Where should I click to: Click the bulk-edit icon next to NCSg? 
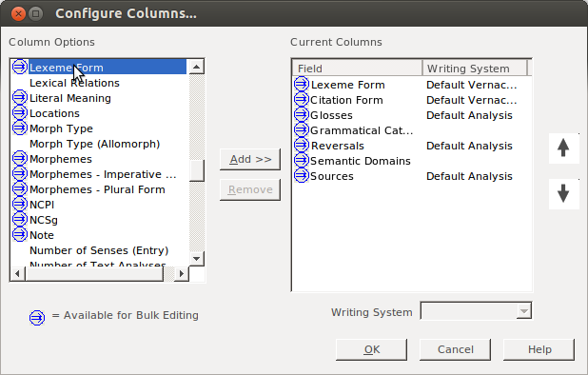pos(19,219)
